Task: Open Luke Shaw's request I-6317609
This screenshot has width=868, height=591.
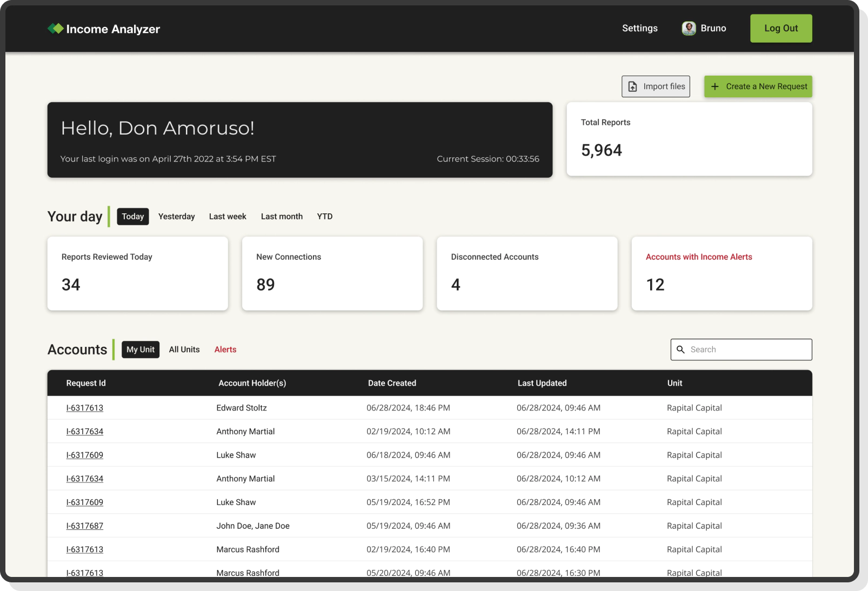Action: tap(85, 455)
